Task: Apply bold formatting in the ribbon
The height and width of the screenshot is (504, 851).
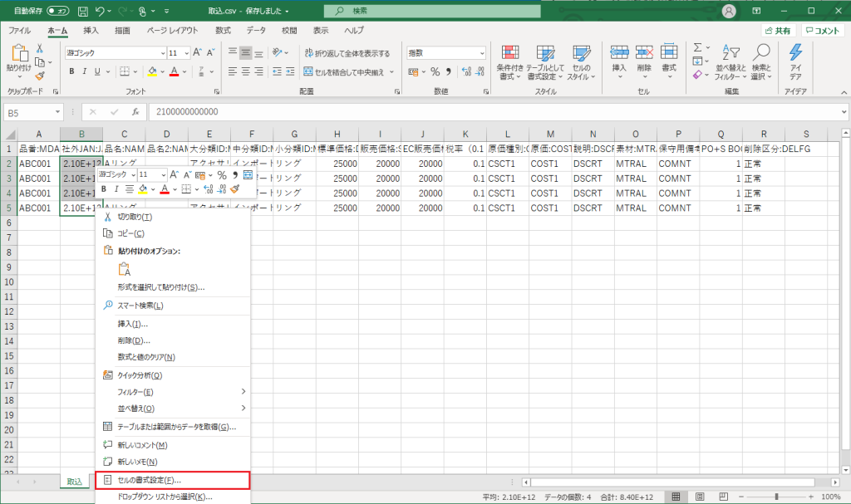Action: pyautogui.click(x=72, y=71)
